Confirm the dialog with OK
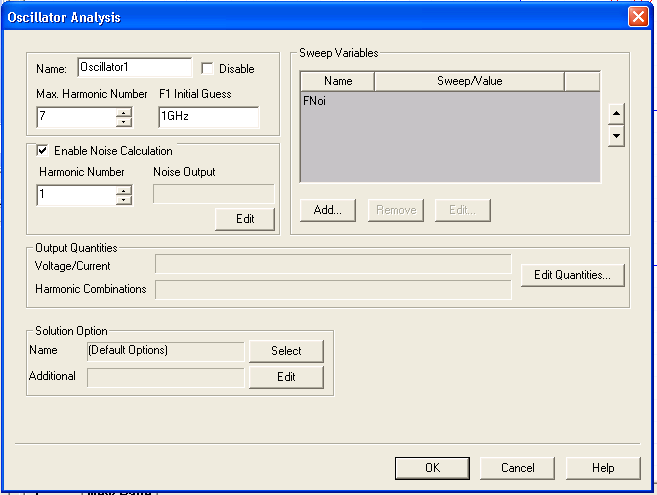The width and height of the screenshot is (657, 495). click(x=431, y=467)
